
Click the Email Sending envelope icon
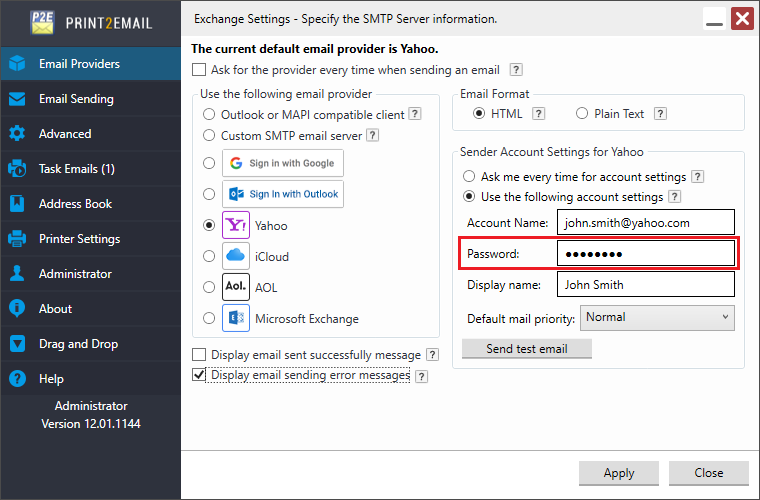coord(17,99)
